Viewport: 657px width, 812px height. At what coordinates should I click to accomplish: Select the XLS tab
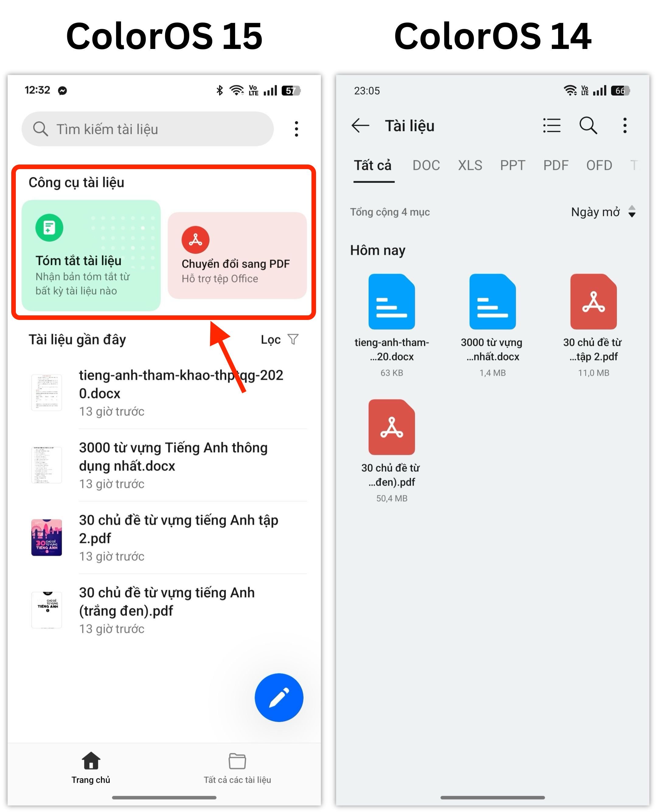[471, 166]
